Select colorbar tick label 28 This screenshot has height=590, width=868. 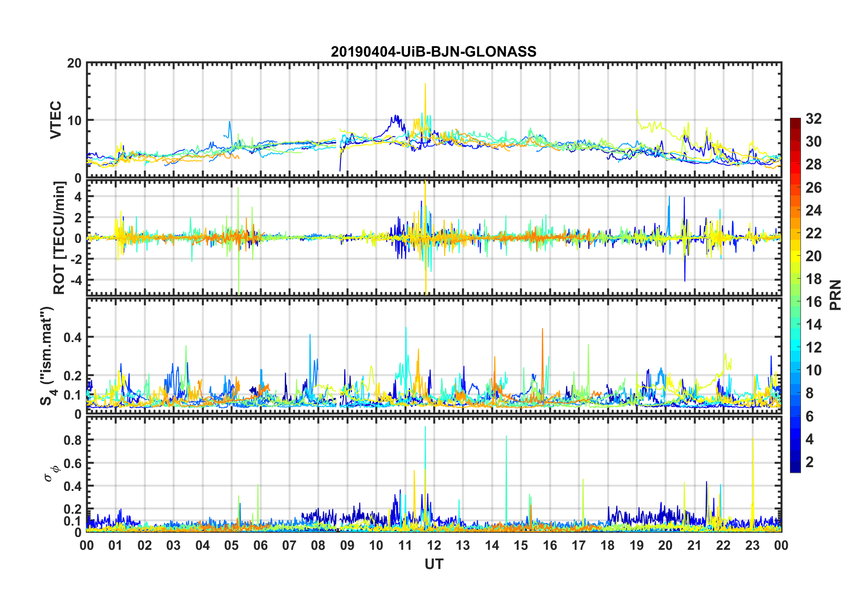(813, 164)
